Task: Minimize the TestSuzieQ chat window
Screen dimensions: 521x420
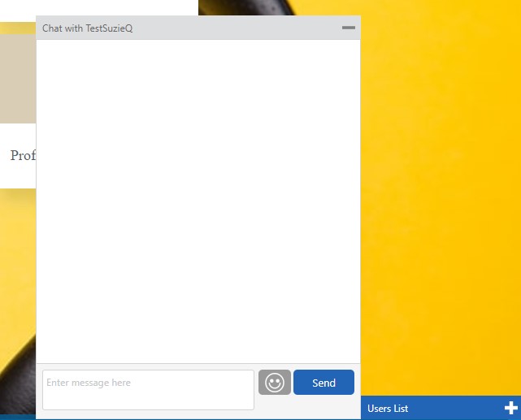Action: [x=349, y=28]
